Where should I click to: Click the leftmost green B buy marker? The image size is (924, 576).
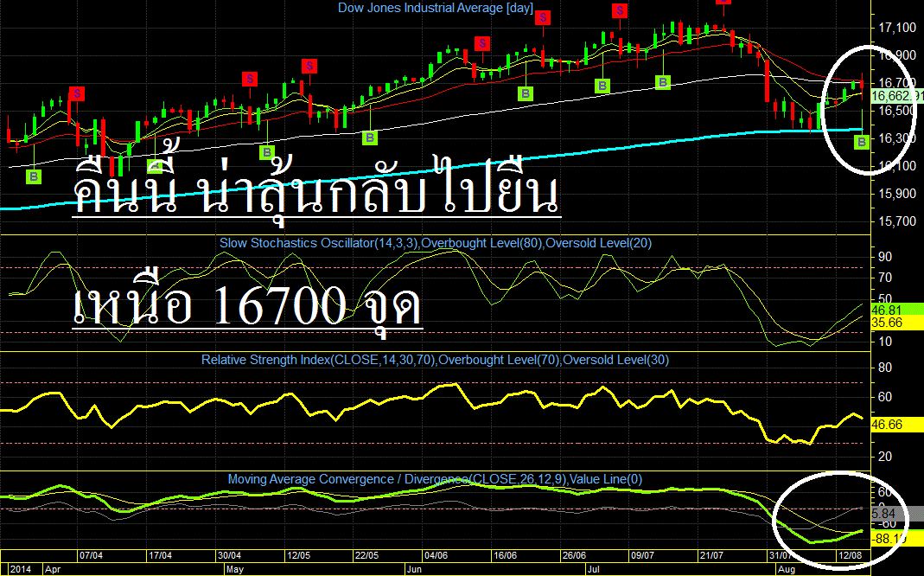point(35,176)
